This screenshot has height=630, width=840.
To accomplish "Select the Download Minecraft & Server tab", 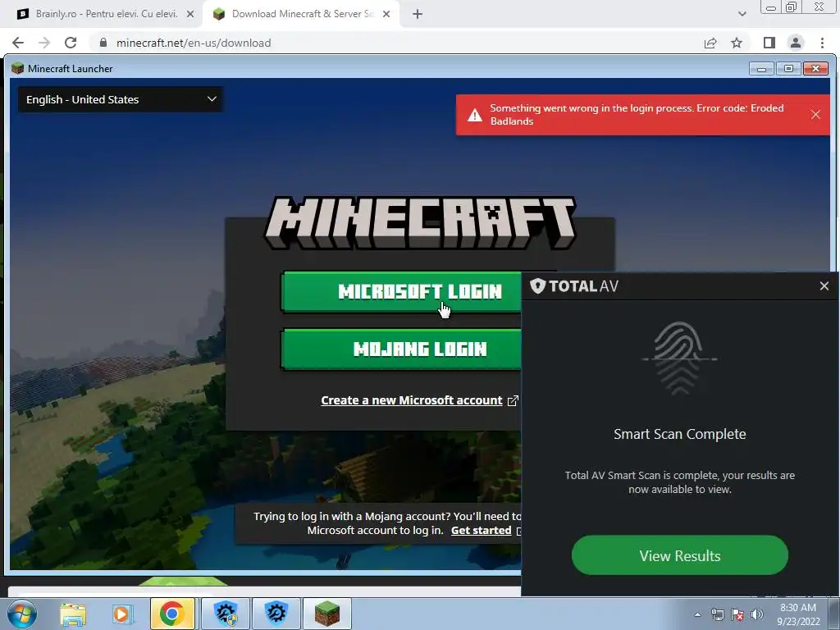I will coord(303,14).
